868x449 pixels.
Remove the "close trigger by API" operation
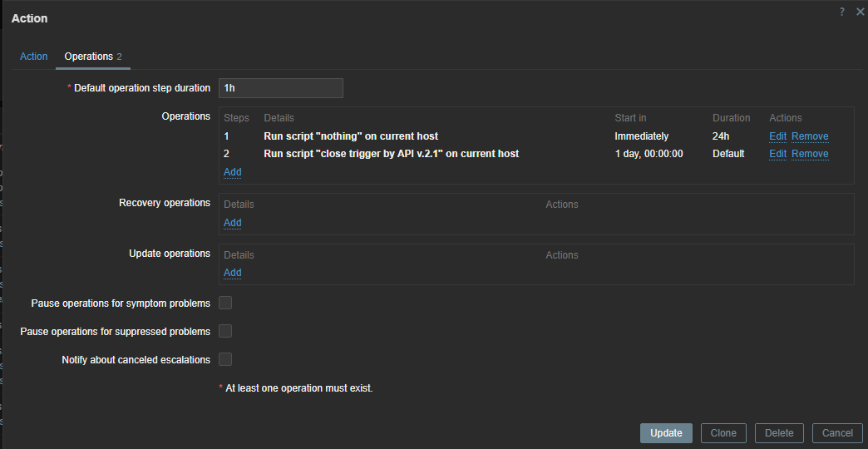click(x=810, y=154)
